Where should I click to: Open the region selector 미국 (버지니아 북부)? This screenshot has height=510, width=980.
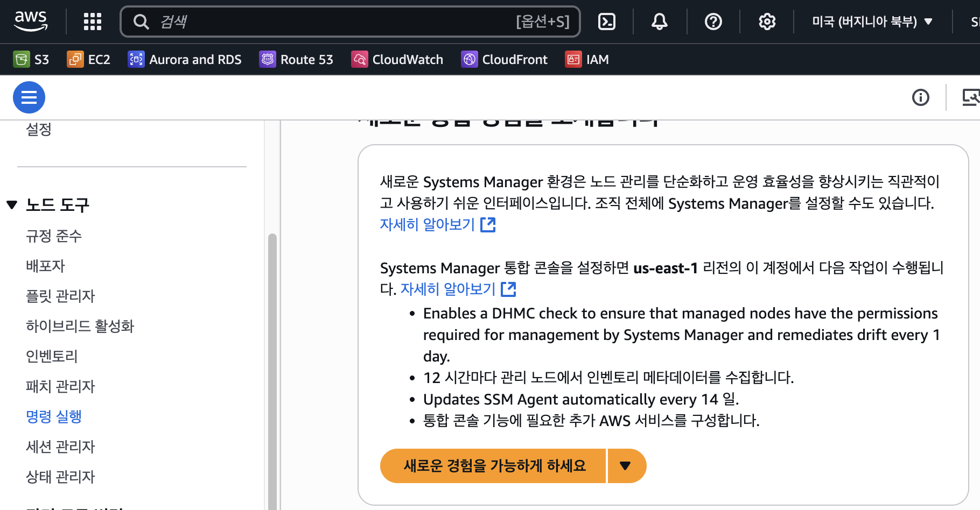tap(872, 22)
